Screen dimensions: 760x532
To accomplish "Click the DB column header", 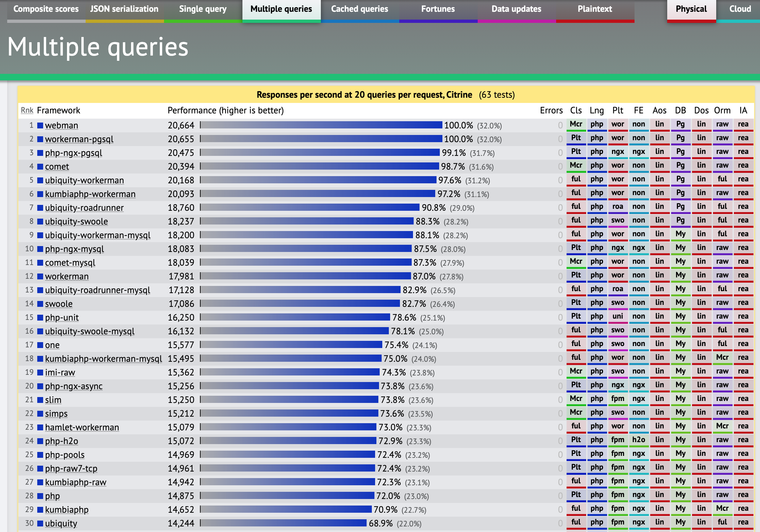I will (681, 110).
